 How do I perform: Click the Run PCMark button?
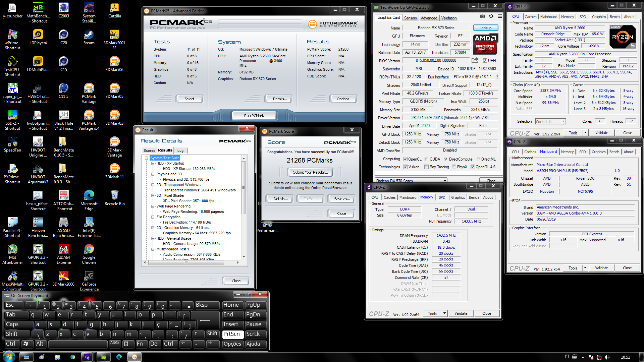point(254,116)
